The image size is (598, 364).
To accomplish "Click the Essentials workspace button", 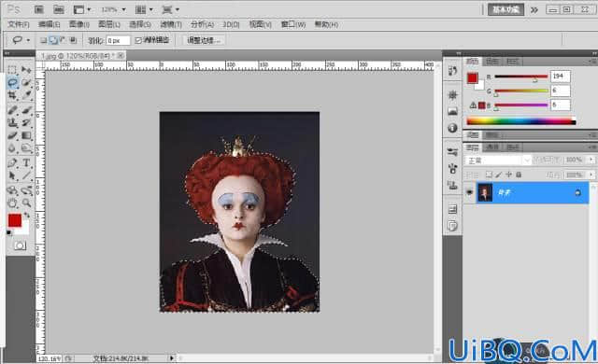I will coord(505,10).
